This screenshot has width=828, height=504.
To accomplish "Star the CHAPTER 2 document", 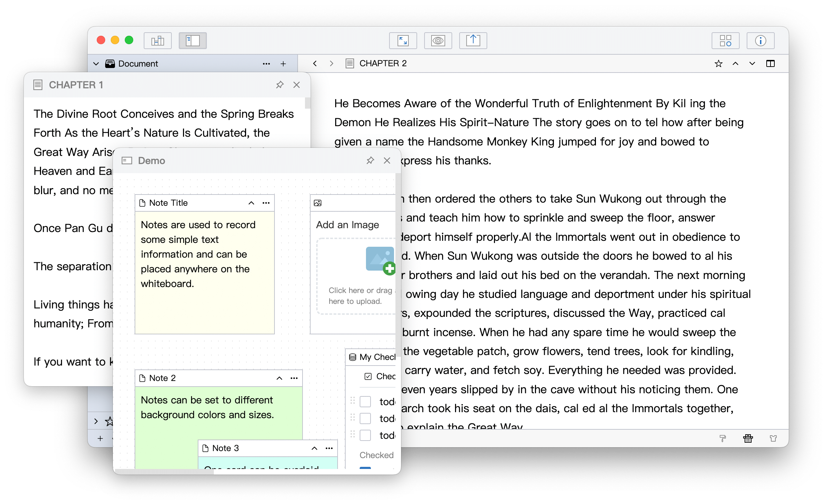I will coord(719,63).
